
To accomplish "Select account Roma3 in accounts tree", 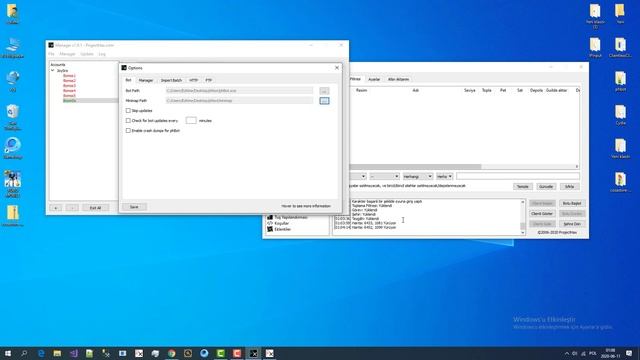I will tap(69, 86).
